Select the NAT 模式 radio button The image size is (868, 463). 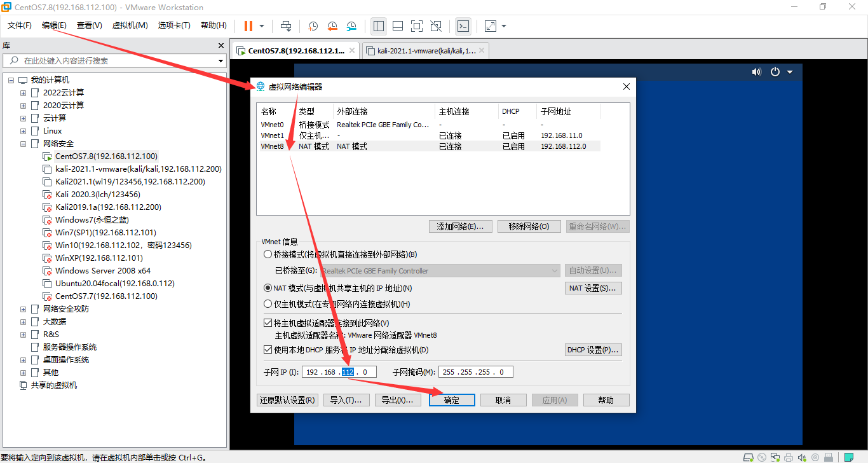pyautogui.click(x=268, y=288)
